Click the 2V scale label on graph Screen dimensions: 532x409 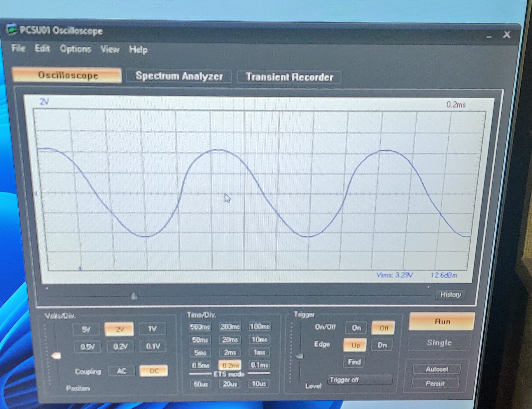(44, 102)
